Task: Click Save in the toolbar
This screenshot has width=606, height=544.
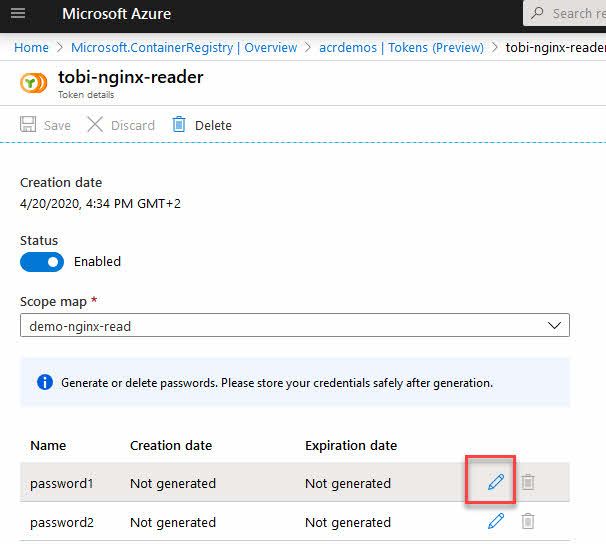Action: point(46,125)
